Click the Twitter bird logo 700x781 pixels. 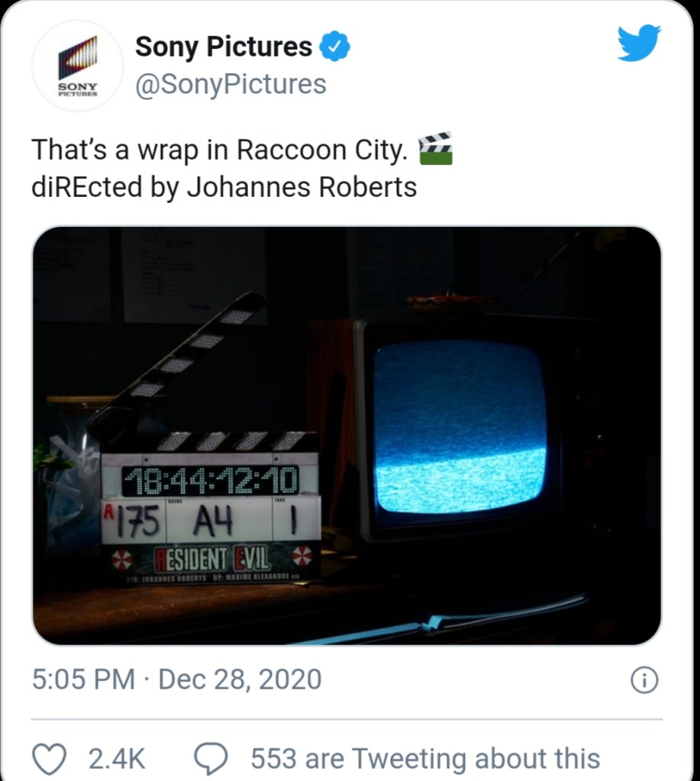click(639, 43)
